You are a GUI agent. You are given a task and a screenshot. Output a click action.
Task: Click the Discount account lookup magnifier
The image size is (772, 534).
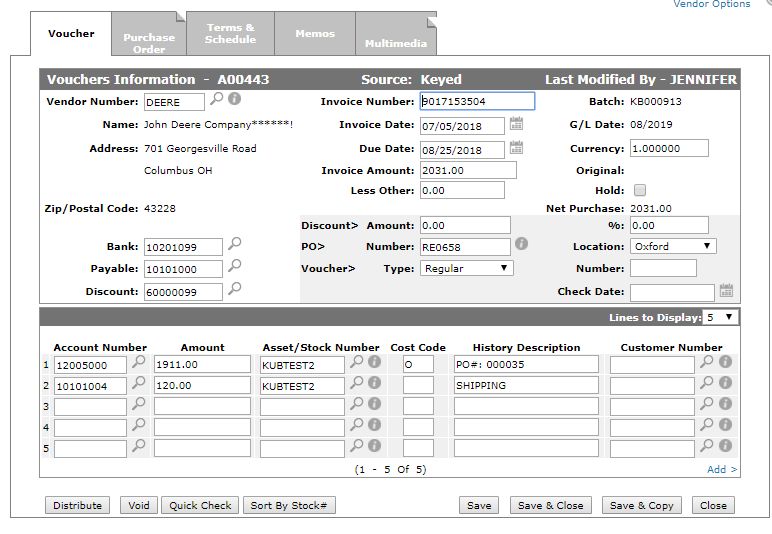234,289
